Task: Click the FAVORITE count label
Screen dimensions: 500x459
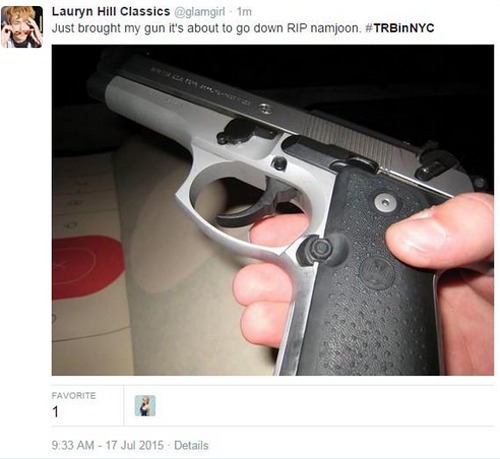Action: pos(74,396)
